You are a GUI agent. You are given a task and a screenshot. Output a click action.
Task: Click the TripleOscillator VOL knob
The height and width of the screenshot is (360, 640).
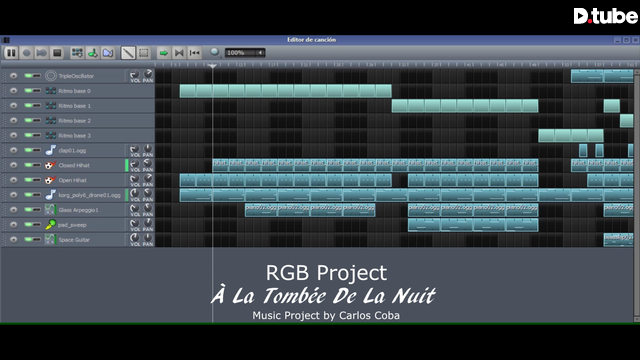click(x=134, y=74)
